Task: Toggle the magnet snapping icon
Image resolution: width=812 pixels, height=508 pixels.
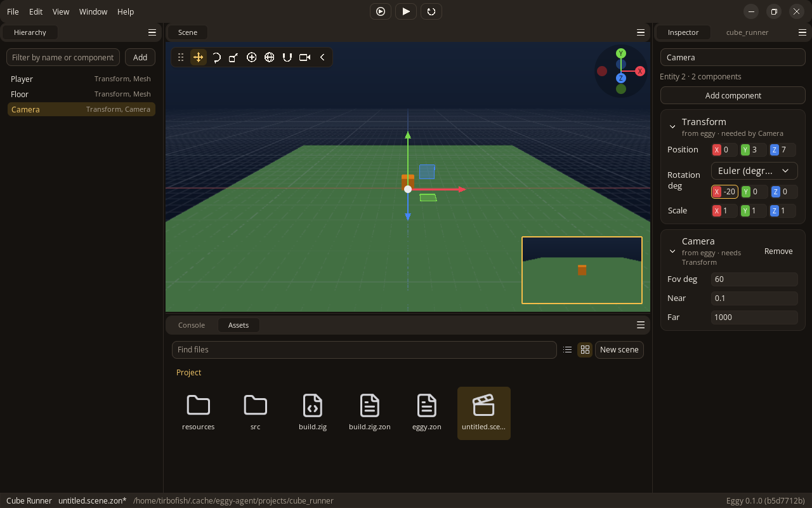Action: (x=287, y=57)
